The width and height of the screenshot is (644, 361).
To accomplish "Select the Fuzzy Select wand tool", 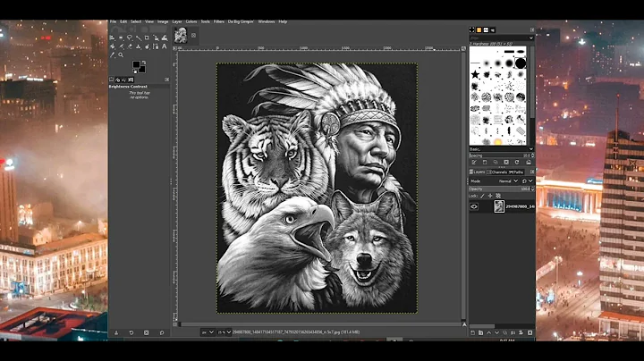I will pos(139,38).
